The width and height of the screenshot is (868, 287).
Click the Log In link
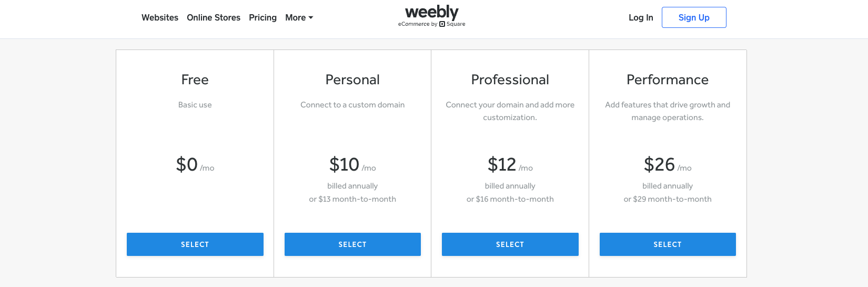pyautogui.click(x=641, y=18)
